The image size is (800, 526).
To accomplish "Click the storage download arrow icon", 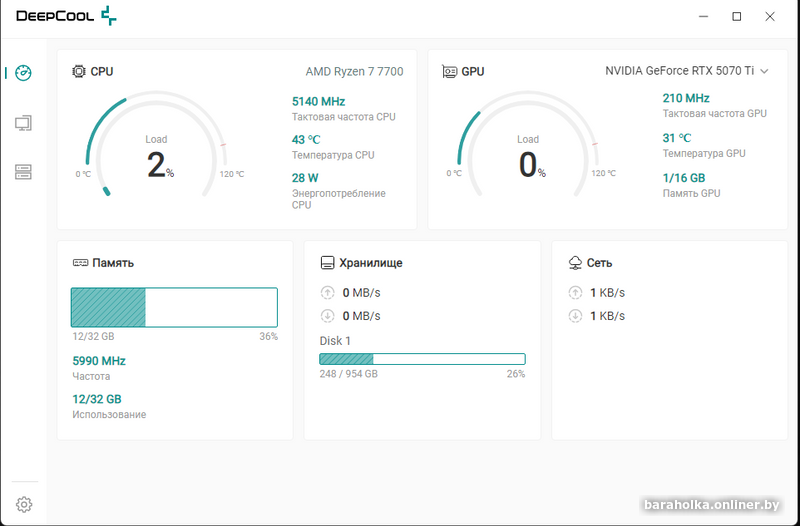I will click(x=327, y=316).
